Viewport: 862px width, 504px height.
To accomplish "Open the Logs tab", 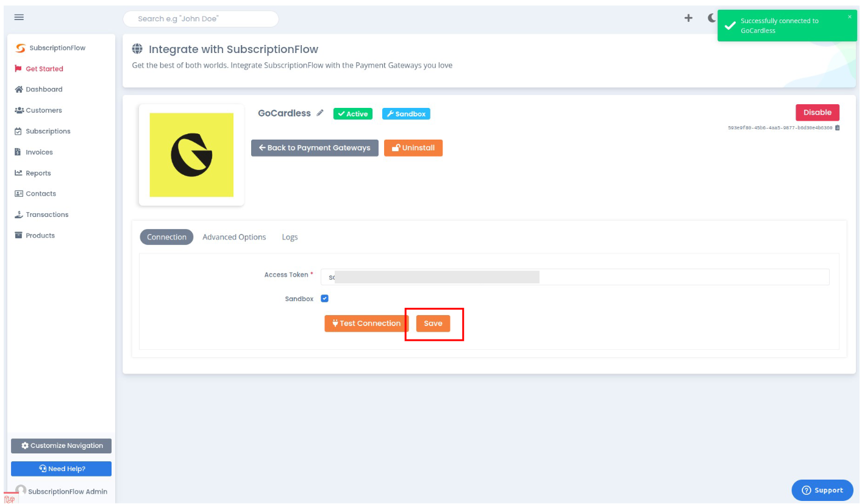I will tap(290, 237).
